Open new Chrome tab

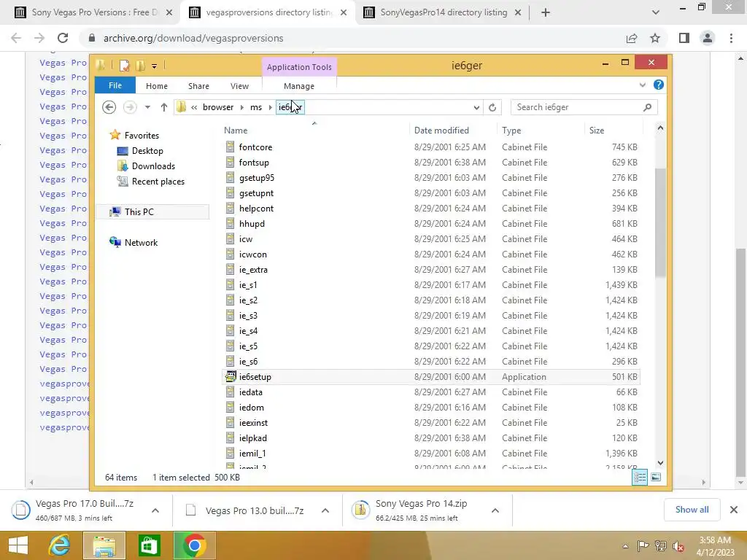coord(546,12)
